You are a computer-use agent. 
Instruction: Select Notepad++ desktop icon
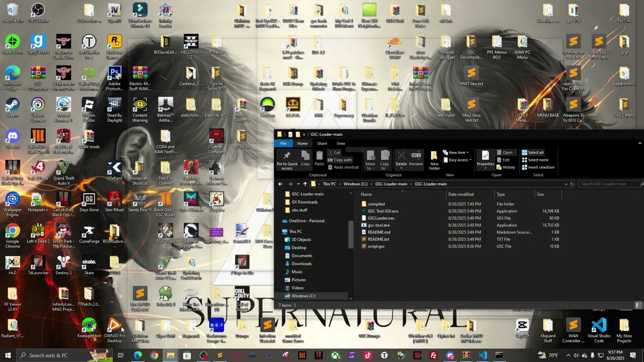coord(38,202)
